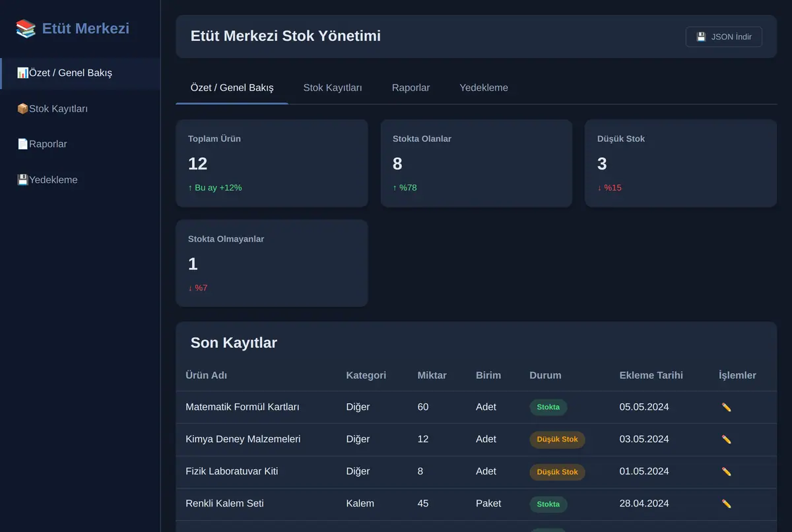
Task: Click the Kimya Deney Malzemeleri product name
Action: coord(243,439)
